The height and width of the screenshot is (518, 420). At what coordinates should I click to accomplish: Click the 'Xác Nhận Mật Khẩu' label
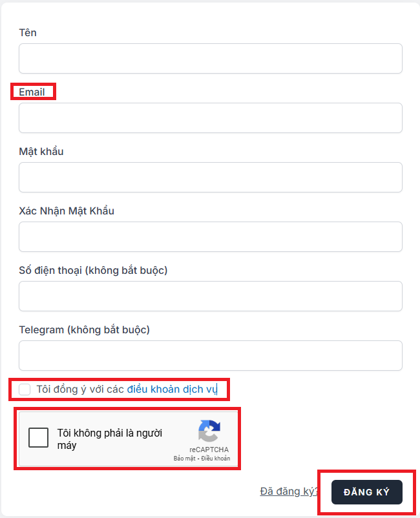67,211
